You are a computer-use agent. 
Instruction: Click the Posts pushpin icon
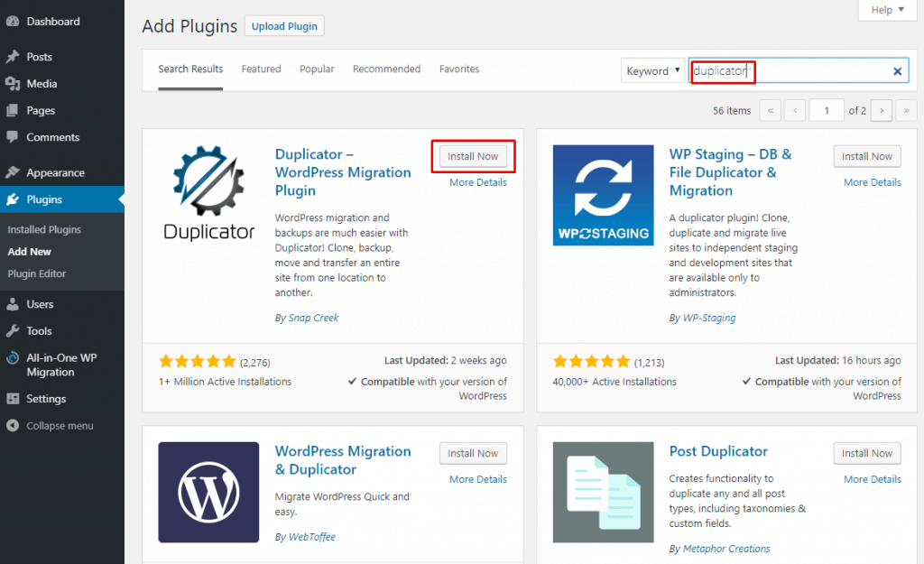(13, 57)
